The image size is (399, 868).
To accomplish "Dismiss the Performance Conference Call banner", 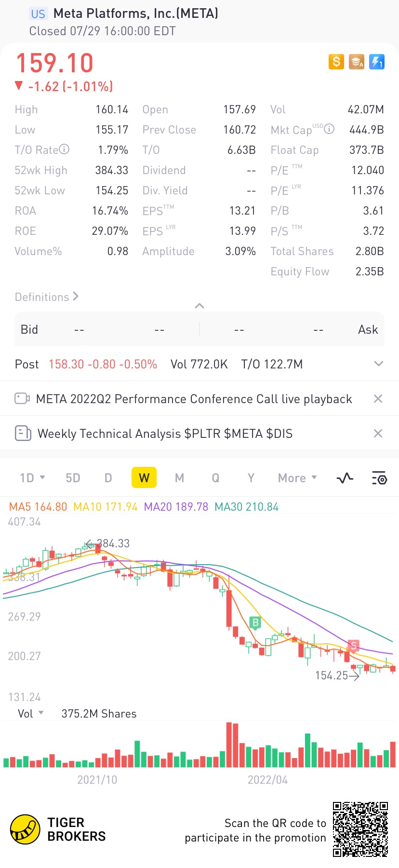I will [378, 399].
